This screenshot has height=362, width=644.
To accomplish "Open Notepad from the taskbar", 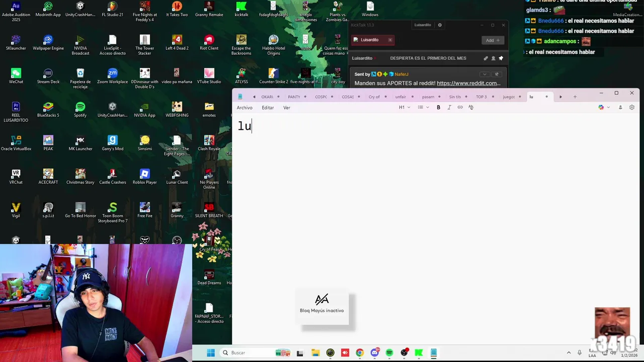I will tap(434, 353).
